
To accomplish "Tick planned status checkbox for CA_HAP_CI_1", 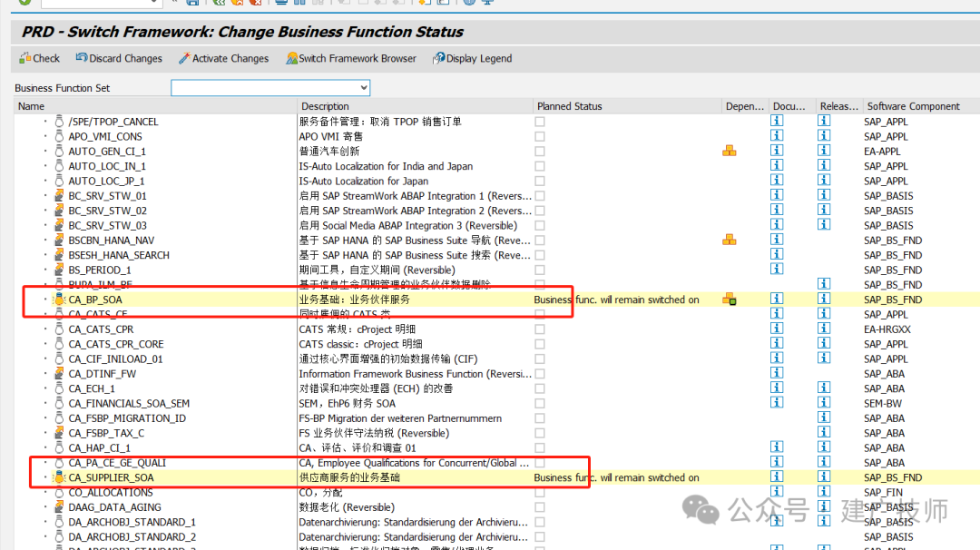I will click(x=539, y=448).
